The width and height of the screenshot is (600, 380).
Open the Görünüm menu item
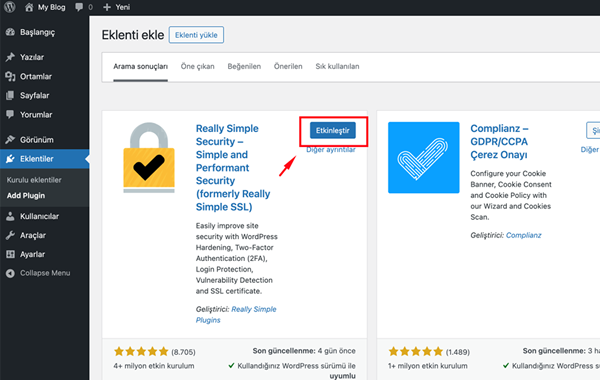tap(37, 140)
